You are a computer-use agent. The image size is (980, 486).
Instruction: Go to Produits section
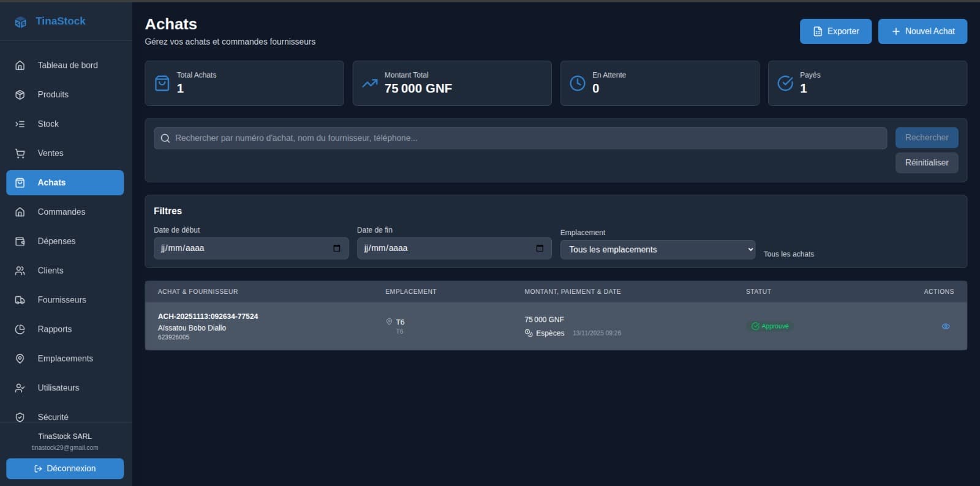65,94
